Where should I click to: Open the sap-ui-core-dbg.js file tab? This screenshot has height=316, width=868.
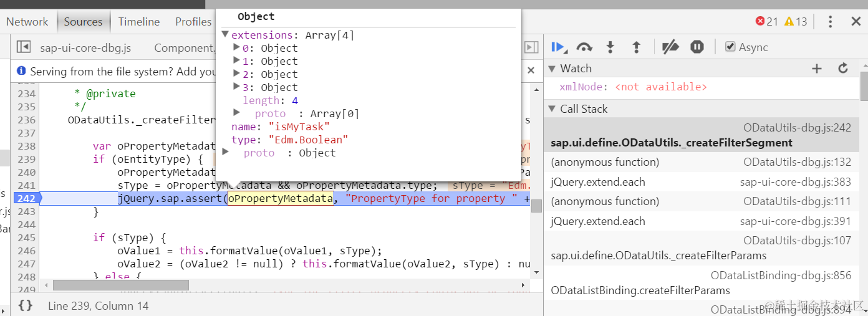point(85,47)
